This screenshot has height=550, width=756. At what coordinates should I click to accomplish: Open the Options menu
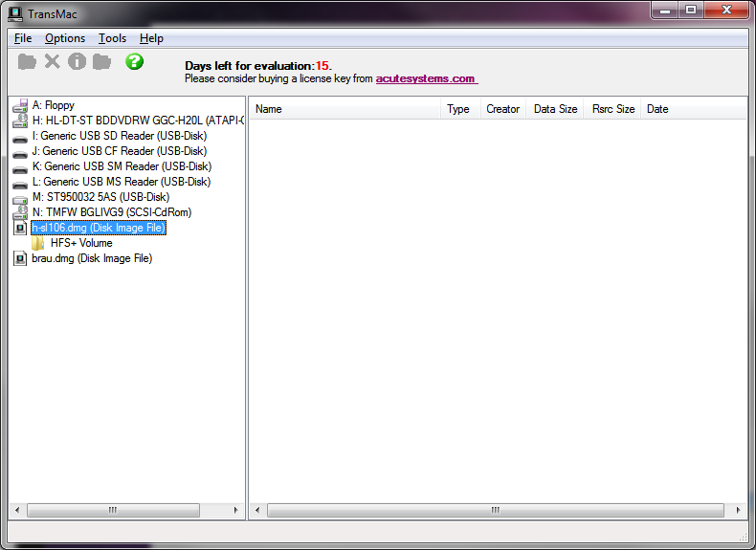(x=65, y=38)
